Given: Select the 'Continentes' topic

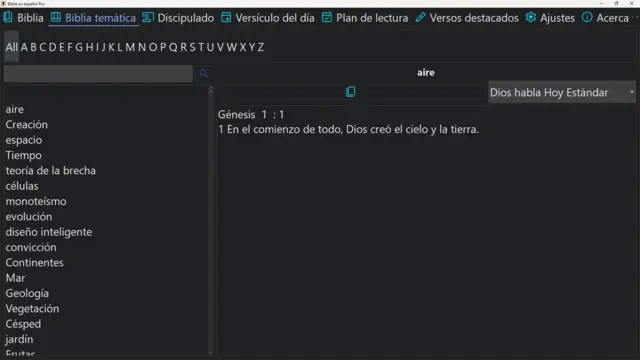Looking at the screenshot, I should tap(35, 262).
